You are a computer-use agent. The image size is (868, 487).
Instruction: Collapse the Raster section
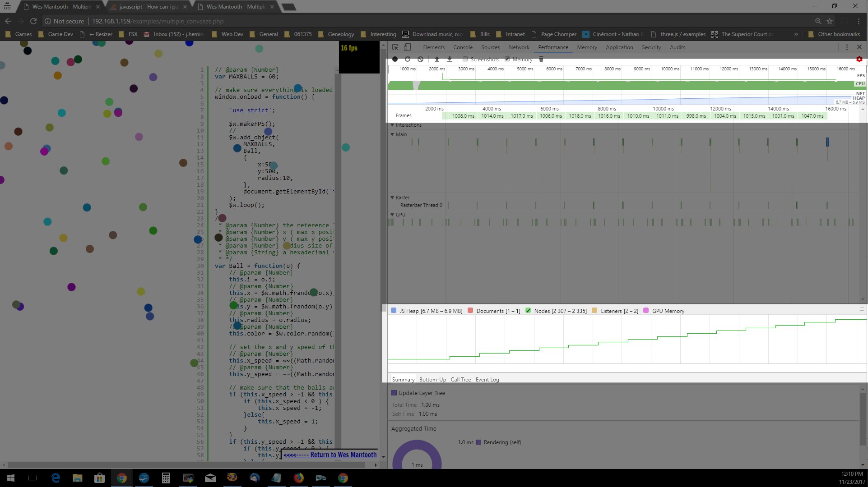(392, 198)
